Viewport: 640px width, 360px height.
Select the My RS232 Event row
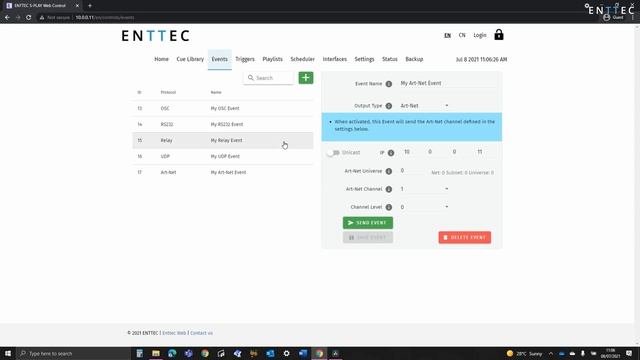point(223,124)
